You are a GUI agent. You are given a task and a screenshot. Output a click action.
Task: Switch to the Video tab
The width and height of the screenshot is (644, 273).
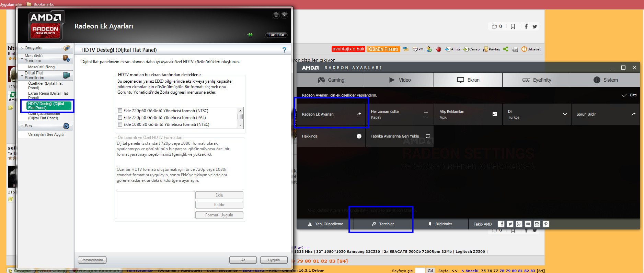(x=400, y=80)
